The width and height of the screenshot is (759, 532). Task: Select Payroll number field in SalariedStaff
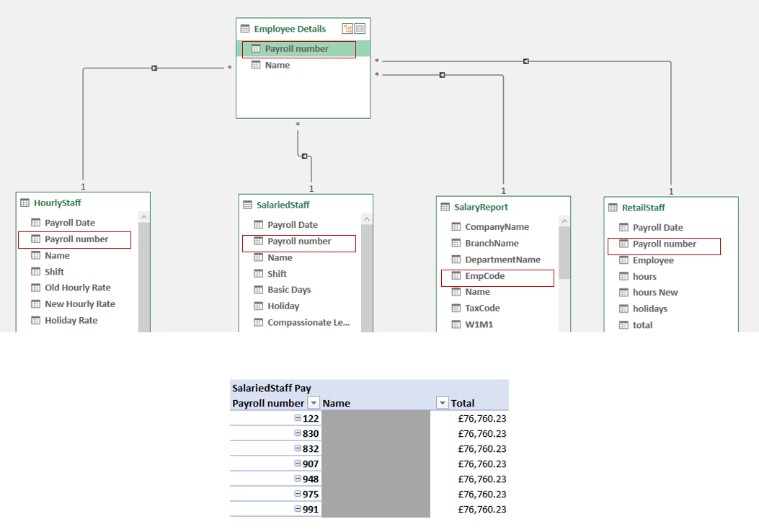click(x=299, y=241)
